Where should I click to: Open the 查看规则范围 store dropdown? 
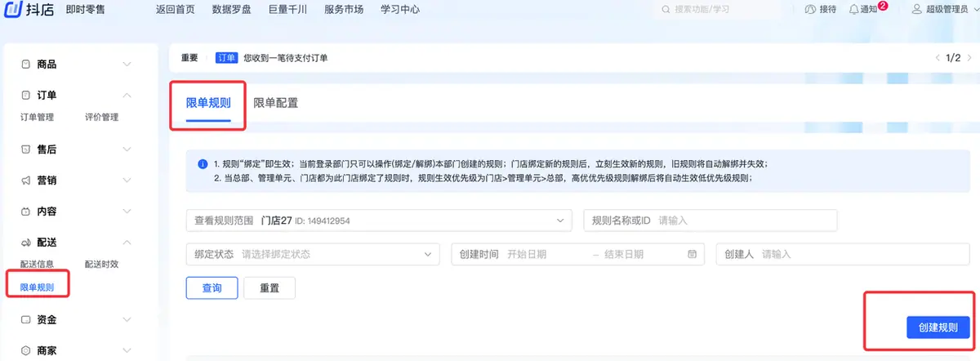[x=379, y=221]
